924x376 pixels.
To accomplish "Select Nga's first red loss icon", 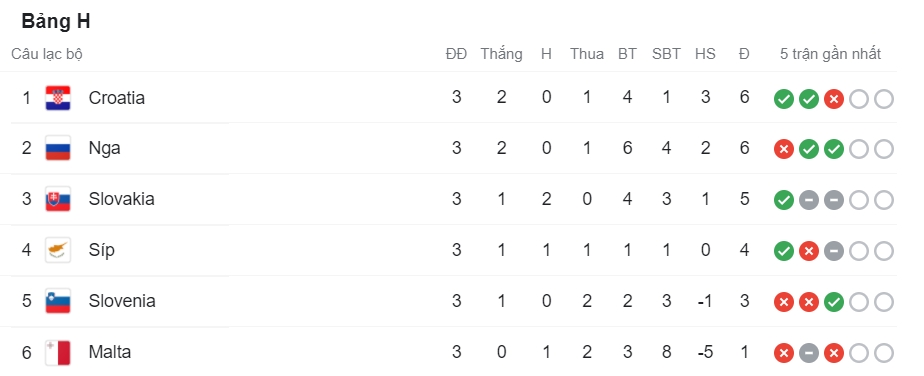I will click(x=784, y=150).
